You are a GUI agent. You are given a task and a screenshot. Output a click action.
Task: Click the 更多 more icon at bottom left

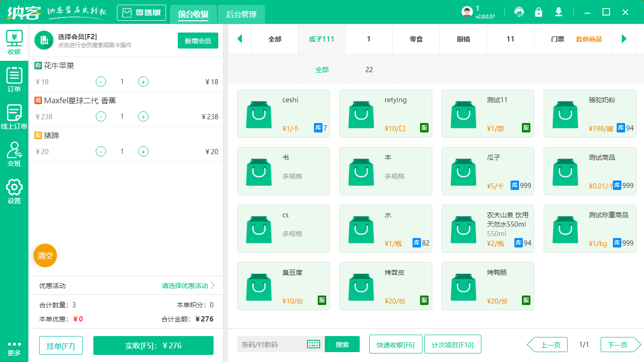pos(15,347)
